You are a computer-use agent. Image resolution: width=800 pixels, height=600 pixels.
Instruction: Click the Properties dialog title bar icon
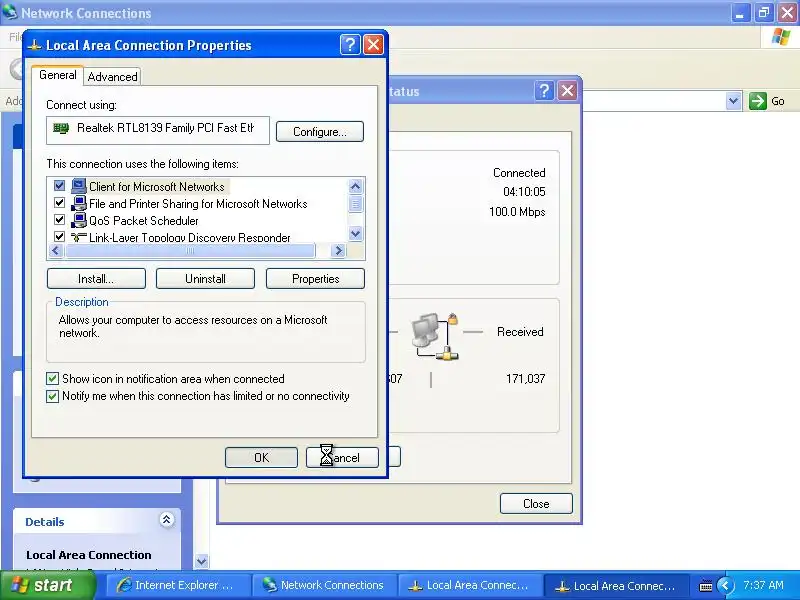point(34,45)
